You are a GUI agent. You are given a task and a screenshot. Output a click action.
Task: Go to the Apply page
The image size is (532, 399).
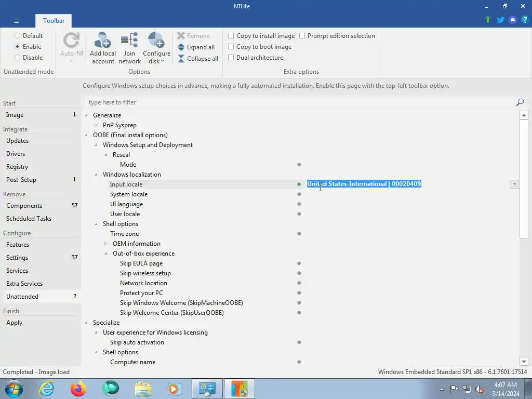tap(41, 322)
